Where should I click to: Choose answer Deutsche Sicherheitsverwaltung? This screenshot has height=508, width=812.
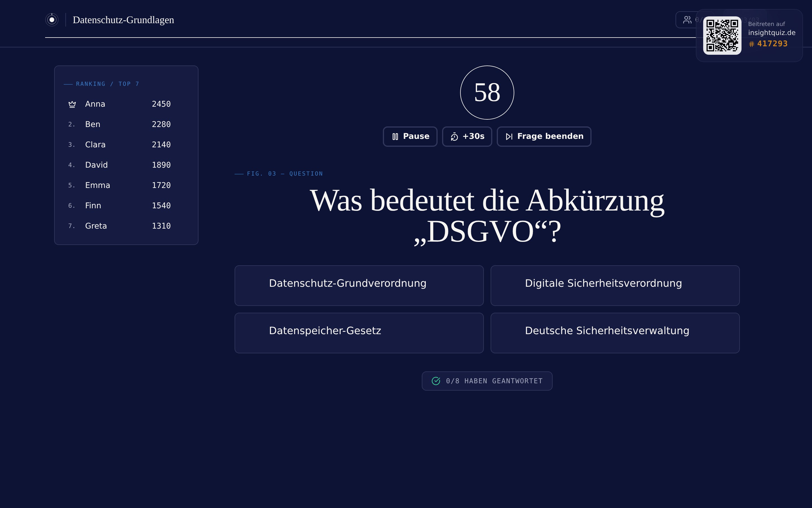615,333
